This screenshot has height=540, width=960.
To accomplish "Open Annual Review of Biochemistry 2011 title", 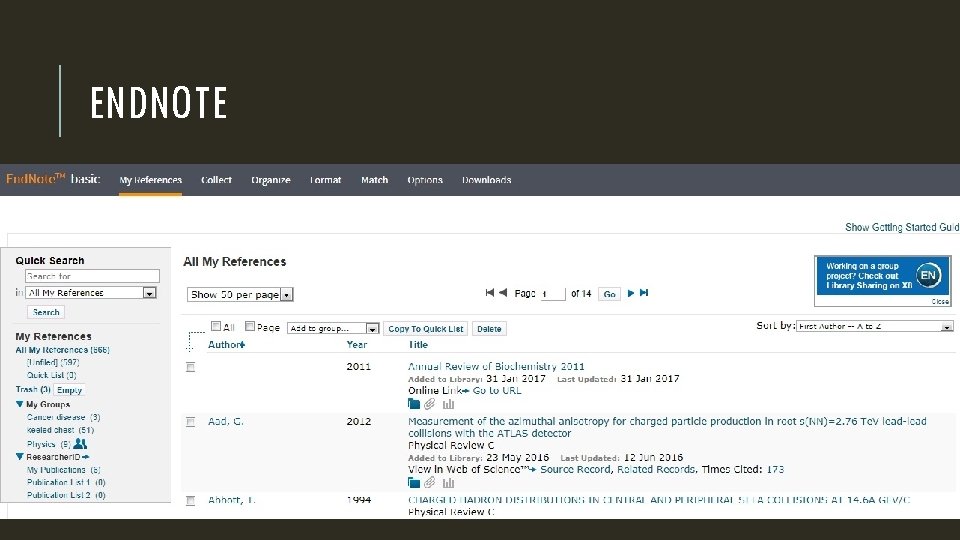I will click(x=496, y=366).
